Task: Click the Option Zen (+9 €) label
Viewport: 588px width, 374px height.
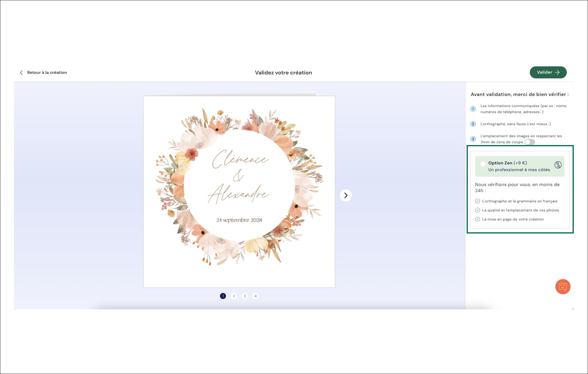Action: [507, 163]
